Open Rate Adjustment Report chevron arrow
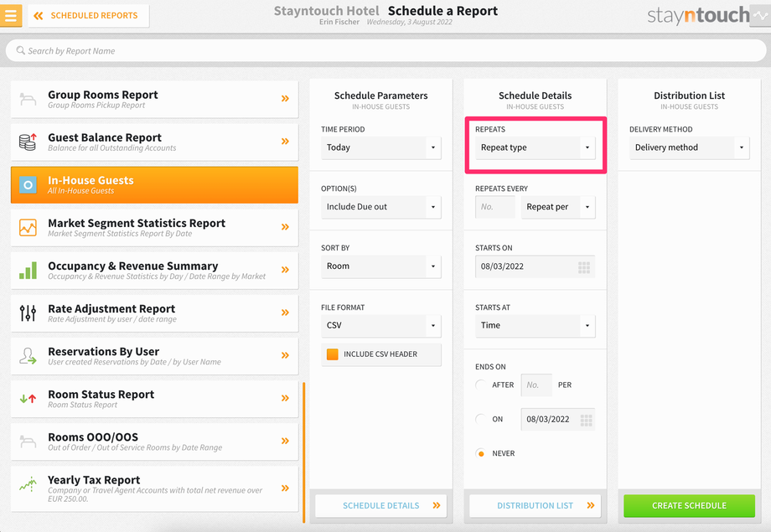Viewport: 771px width, 532px height. pos(285,312)
